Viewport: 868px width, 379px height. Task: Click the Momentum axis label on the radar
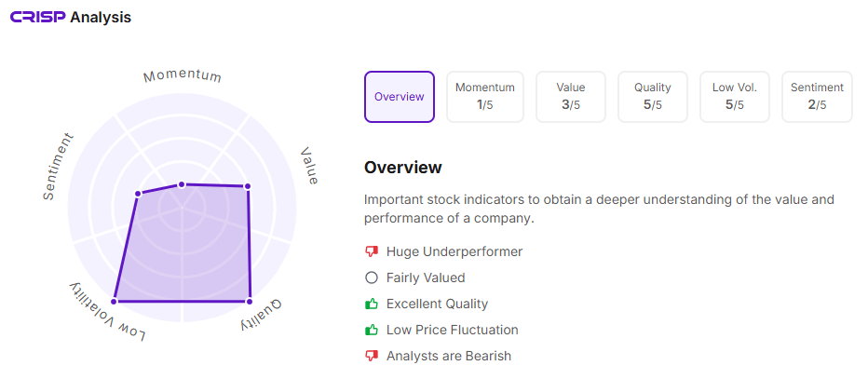point(183,75)
